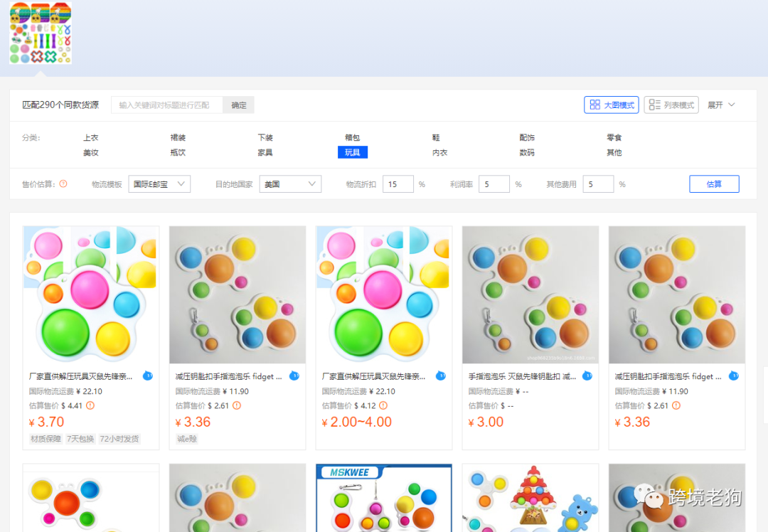Click the title 手指泡泡乐 灭鼠先锋钥匙扣
Viewport: 768px width, 532px height.
click(522, 376)
